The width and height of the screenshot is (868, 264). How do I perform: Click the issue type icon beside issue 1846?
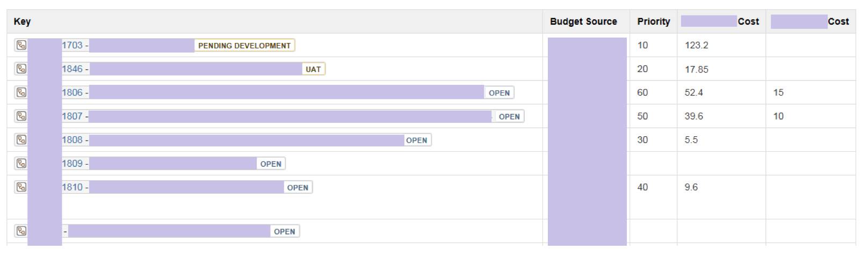(21, 69)
